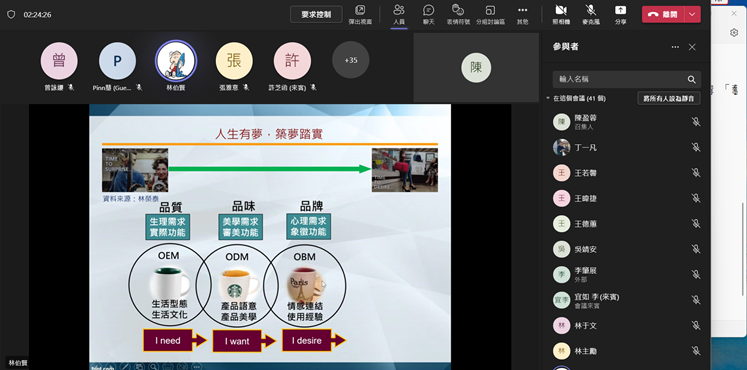
Task: Select the 人員 people tab
Action: click(399, 15)
